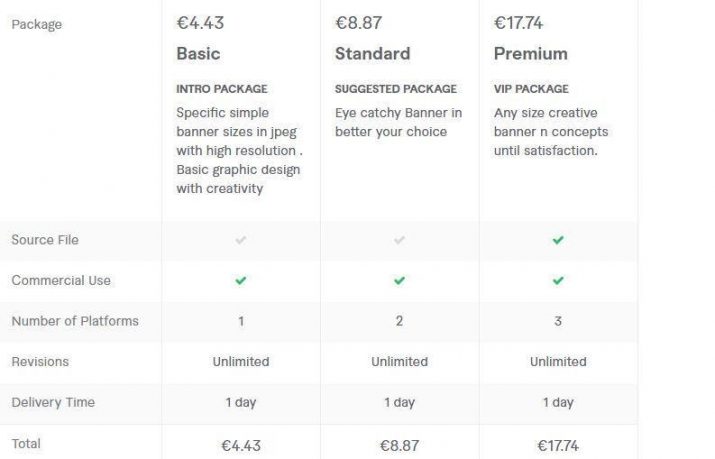Click the Commercial Use row label
This screenshot has height=459, width=715.
(61, 280)
